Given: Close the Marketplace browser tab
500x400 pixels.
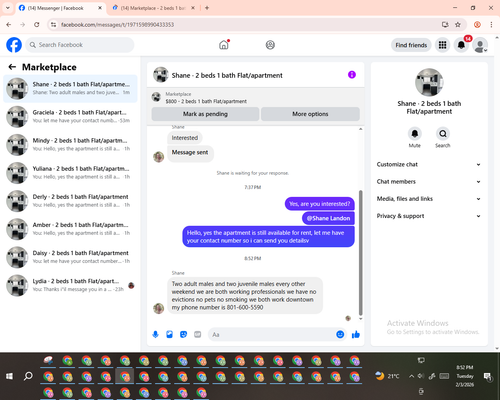Looking at the screenshot, I should [x=193, y=8].
